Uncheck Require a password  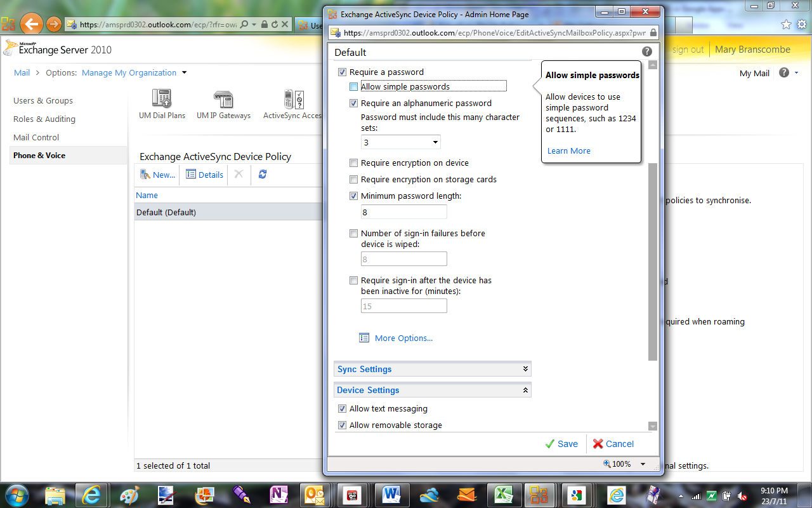click(x=342, y=72)
